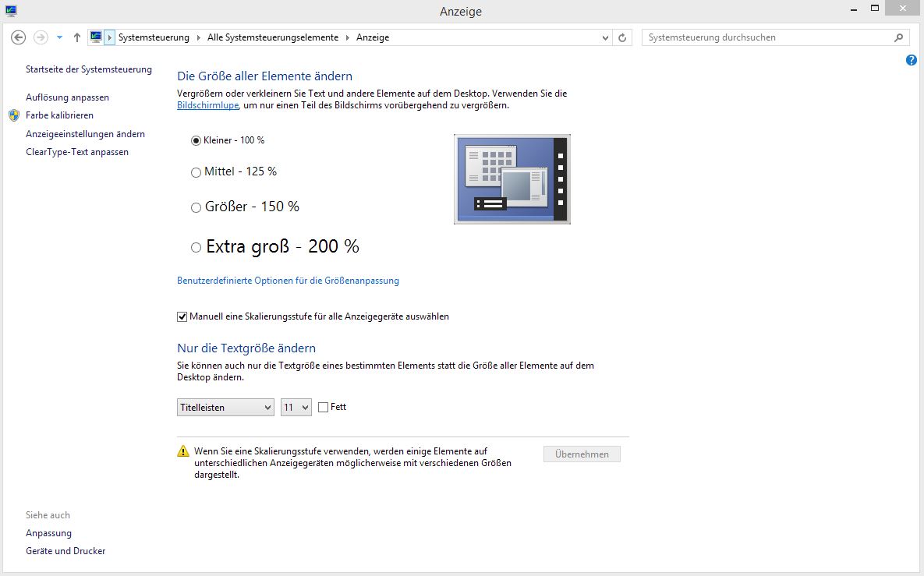Screen dimensions: 924x576
Task: Select Mittel - 125 % radio button
Action: [196, 172]
